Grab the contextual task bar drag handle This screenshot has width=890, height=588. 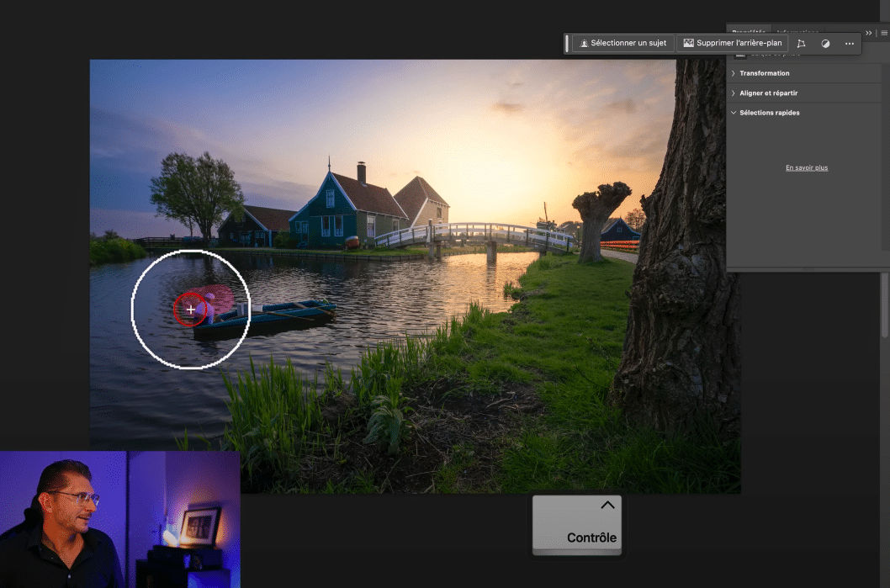[x=567, y=44]
